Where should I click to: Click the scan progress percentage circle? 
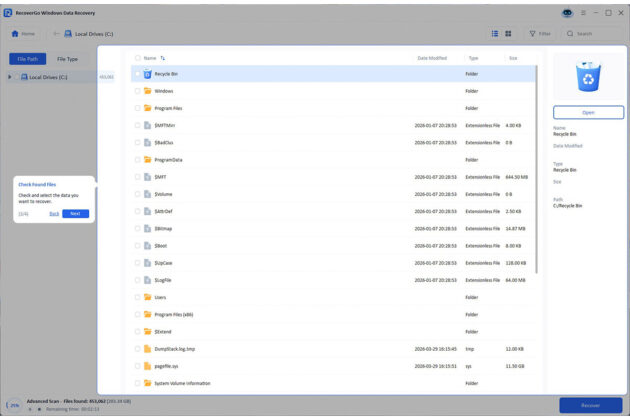pos(14,405)
